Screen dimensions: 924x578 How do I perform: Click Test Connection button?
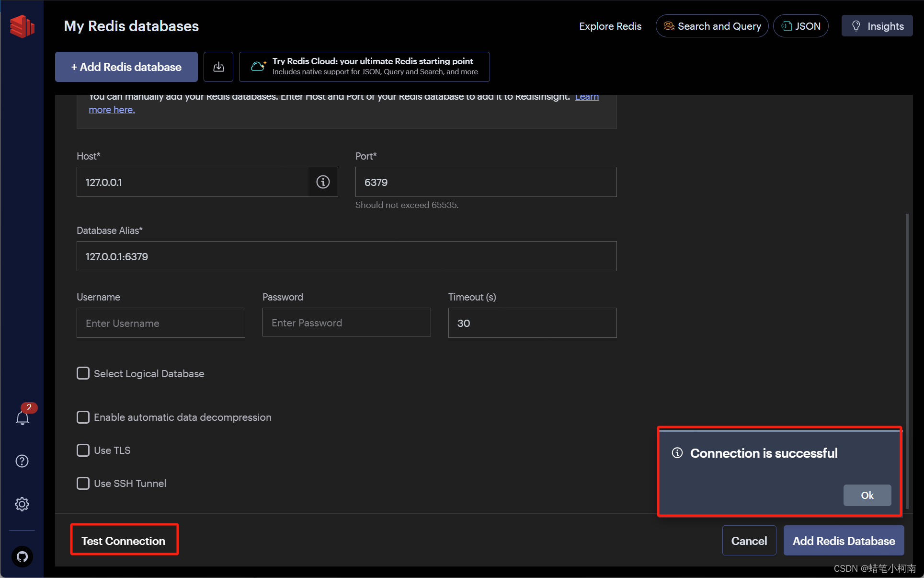(x=124, y=541)
